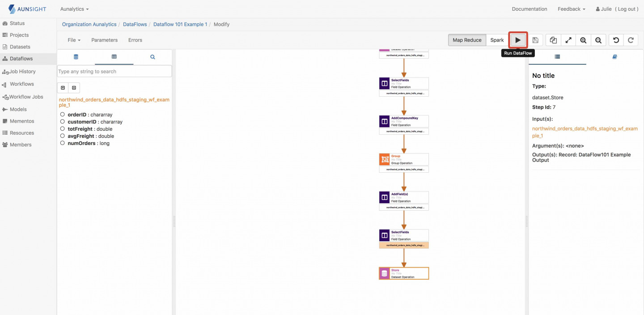Collapse all fields with the up-arrow box button
Image resolution: width=644 pixels, height=315 pixels.
(x=74, y=88)
